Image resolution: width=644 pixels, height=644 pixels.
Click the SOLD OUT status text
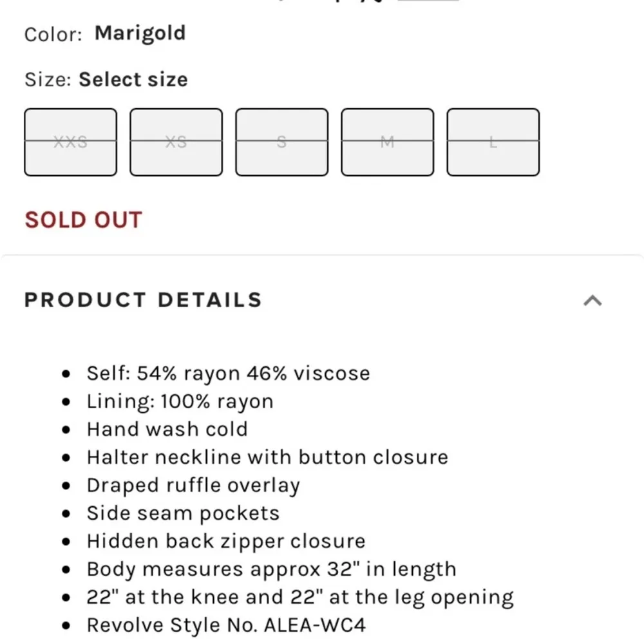tap(83, 220)
